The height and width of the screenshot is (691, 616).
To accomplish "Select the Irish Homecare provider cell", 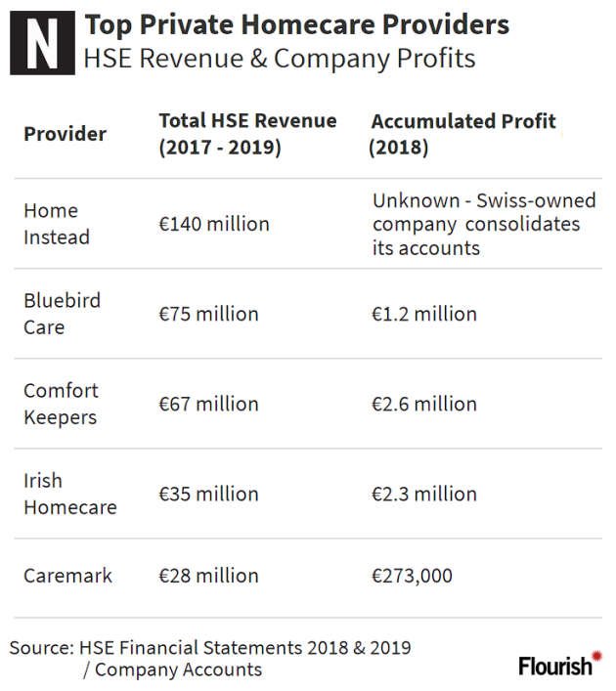I will pos(69,494).
